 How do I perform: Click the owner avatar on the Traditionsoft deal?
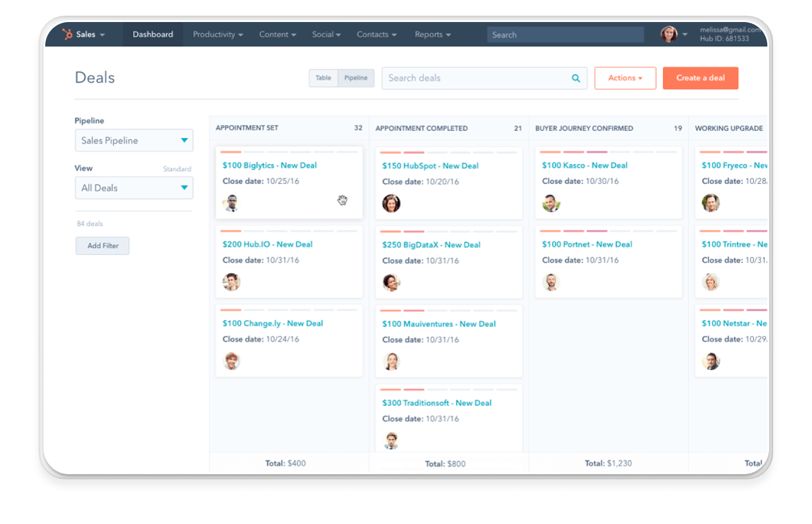tap(391, 441)
